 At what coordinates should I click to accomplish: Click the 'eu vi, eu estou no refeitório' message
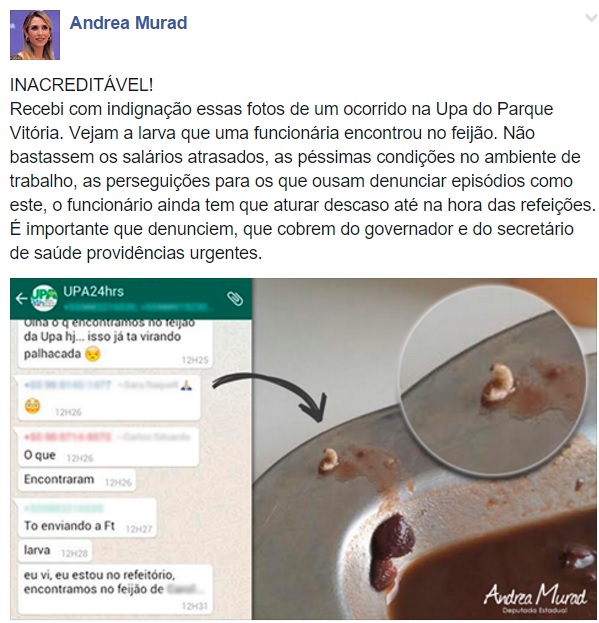coord(115,589)
